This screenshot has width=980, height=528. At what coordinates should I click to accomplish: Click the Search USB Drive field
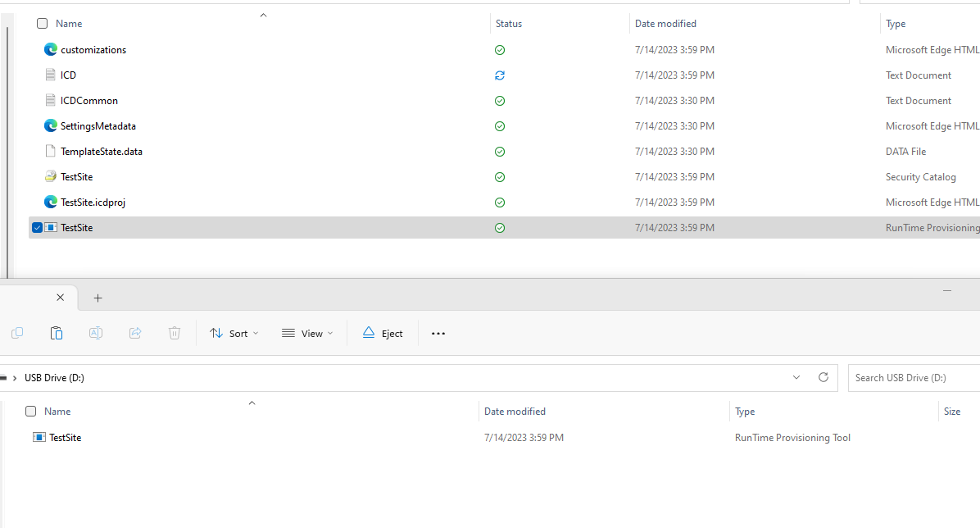coord(910,377)
